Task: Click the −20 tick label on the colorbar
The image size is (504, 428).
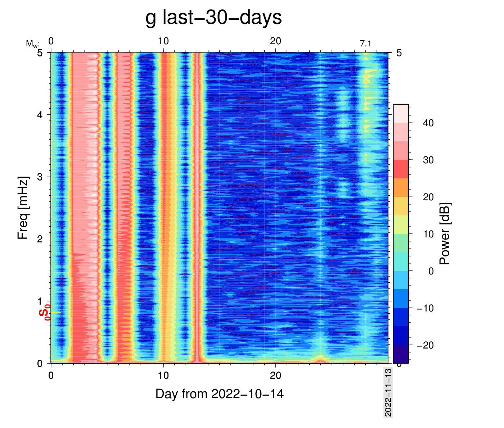Action: [425, 345]
